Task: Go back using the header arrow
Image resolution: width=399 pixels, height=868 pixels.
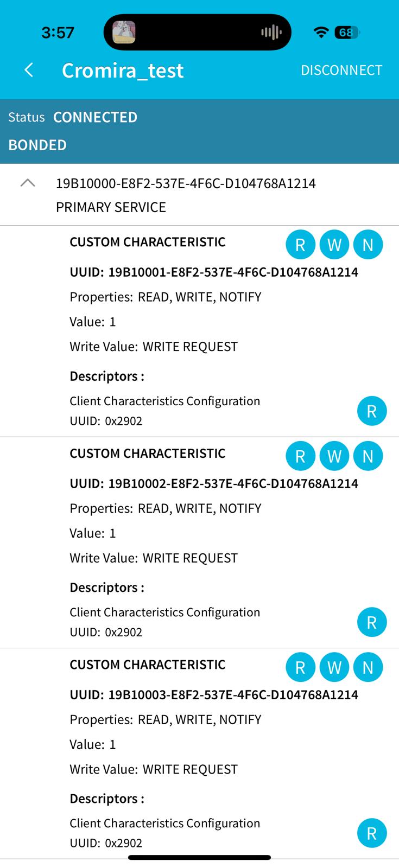Action: tap(29, 70)
